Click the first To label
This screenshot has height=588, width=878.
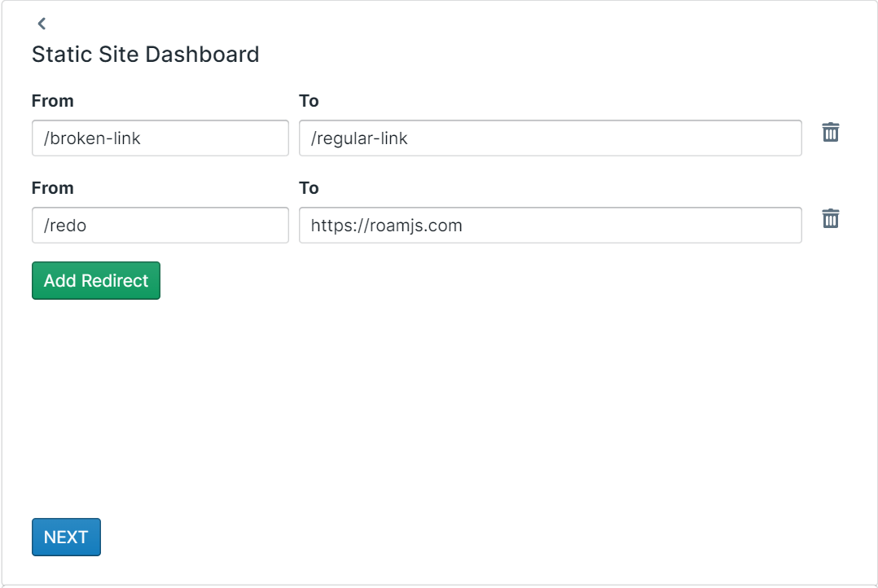click(x=309, y=101)
